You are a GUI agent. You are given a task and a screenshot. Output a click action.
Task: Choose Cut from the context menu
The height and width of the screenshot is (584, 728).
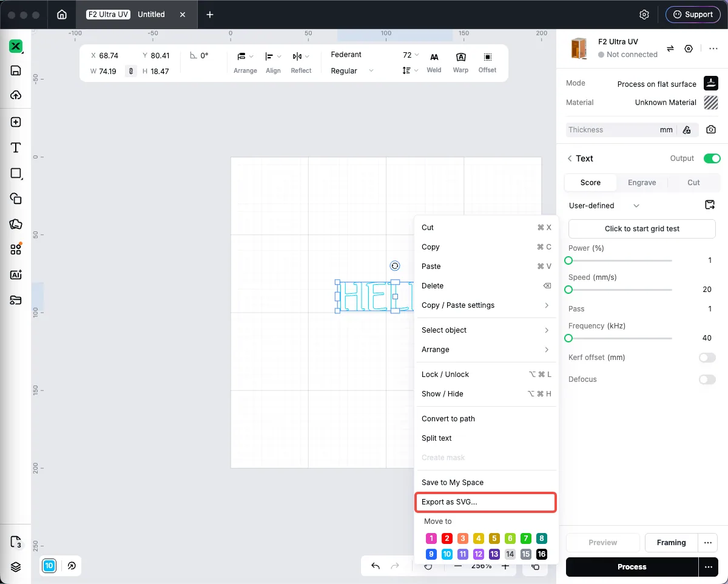(486, 228)
